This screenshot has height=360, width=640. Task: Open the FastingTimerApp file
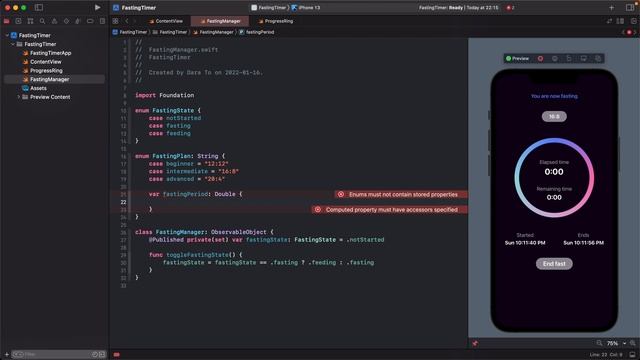coord(47,53)
